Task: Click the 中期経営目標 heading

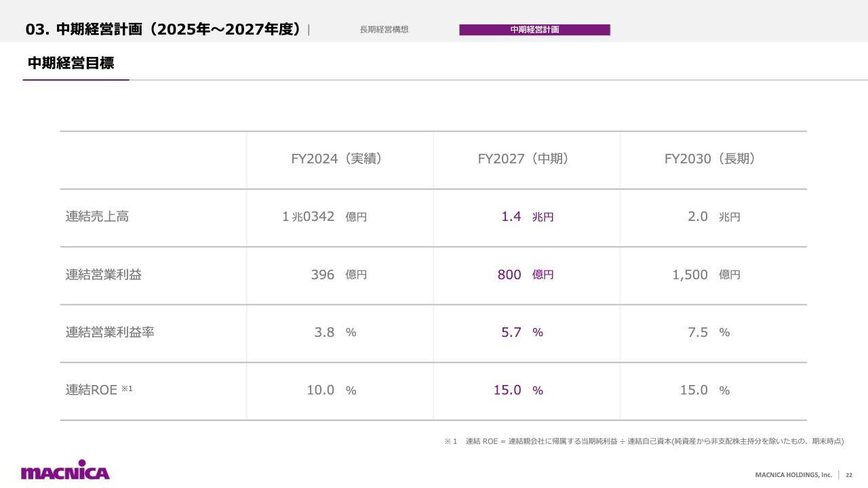Action: [x=71, y=63]
